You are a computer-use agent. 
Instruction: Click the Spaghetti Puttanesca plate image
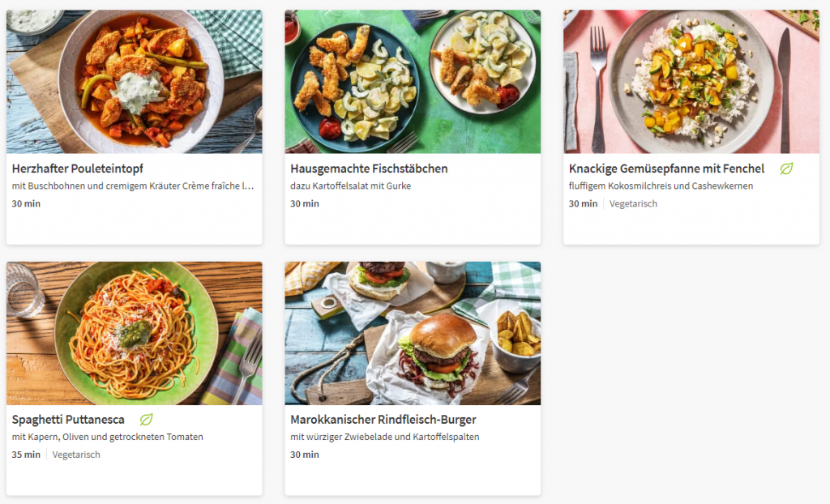coord(134,333)
